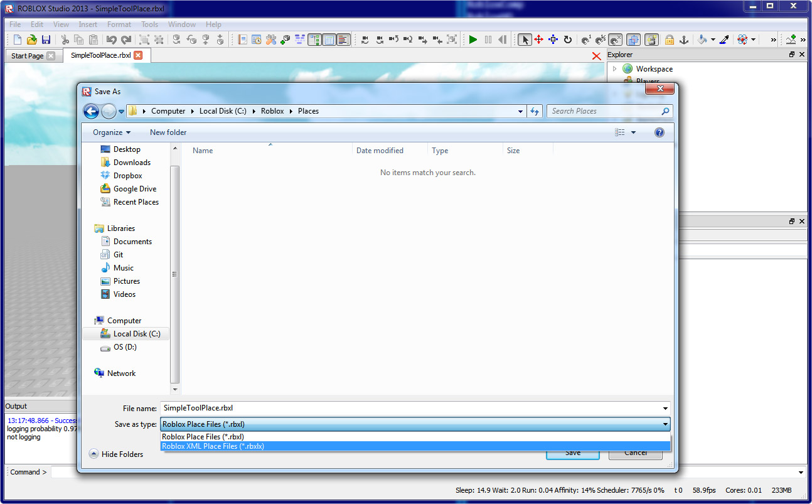This screenshot has height=504, width=812.
Task: Toggle the Output panel icon
Action: tap(343, 40)
